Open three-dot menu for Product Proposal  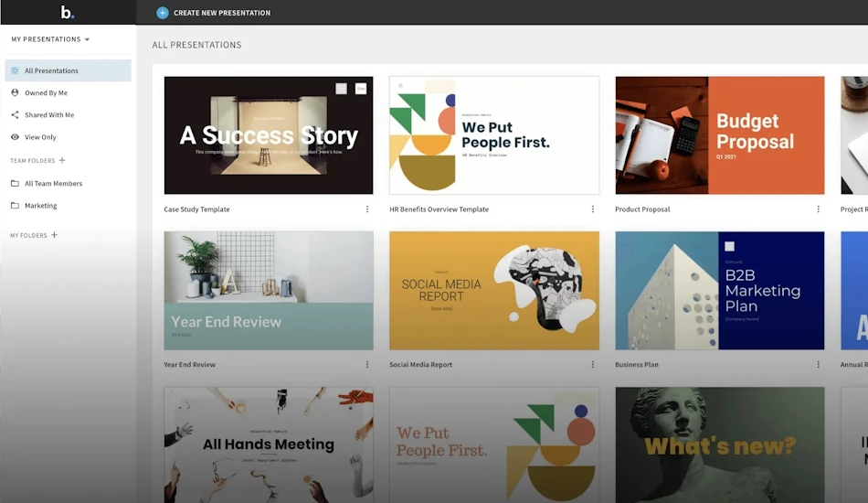818,209
